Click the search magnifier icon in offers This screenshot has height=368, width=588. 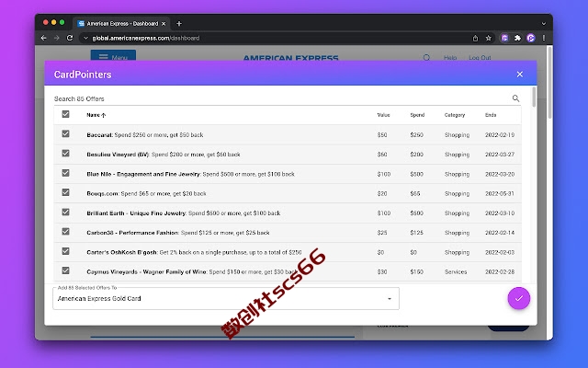pos(515,98)
